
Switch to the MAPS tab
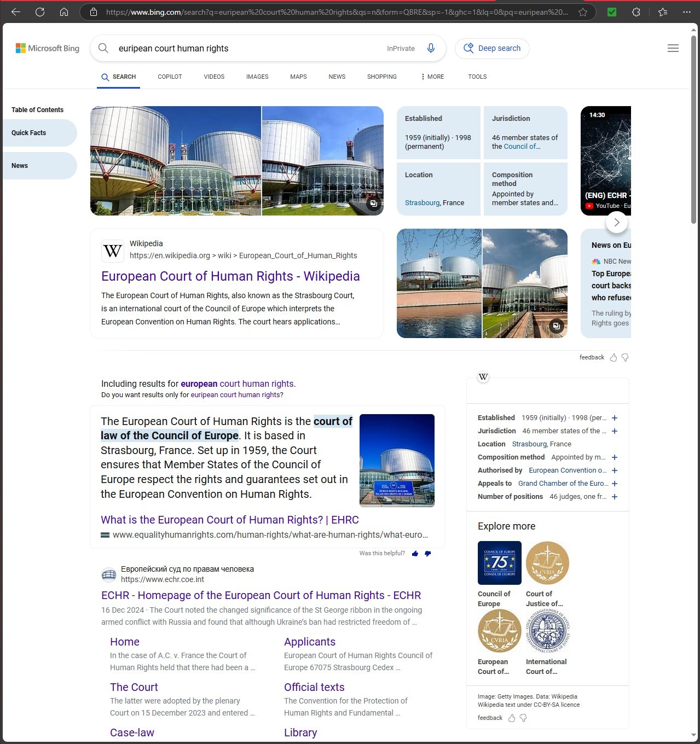[298, 77]
